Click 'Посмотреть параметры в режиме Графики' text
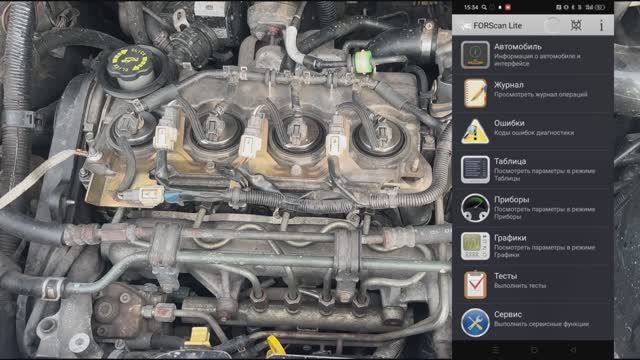The width and height of the screenshot is (640, 360). coord(544,251)
